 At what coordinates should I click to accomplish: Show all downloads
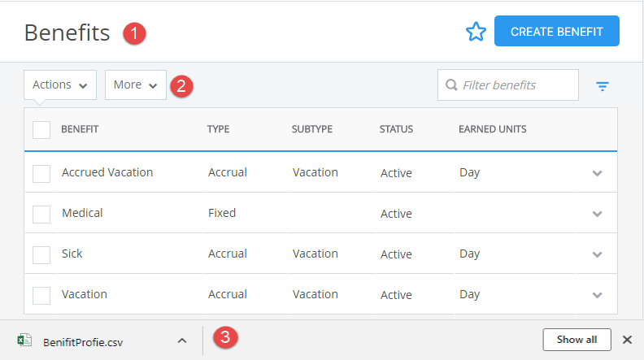click(x=577, y=340)
